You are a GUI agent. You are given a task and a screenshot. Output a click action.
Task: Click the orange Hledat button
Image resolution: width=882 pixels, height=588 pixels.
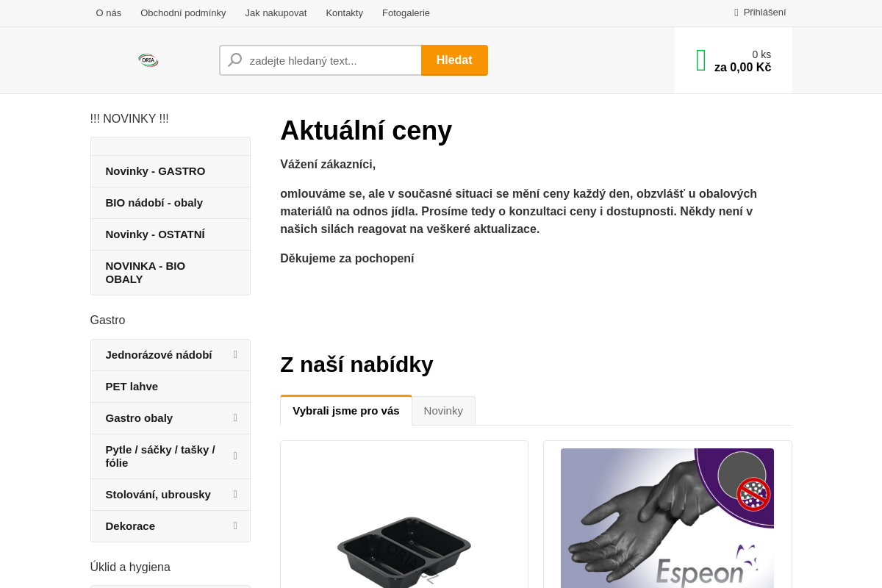[x=454, y=60]
